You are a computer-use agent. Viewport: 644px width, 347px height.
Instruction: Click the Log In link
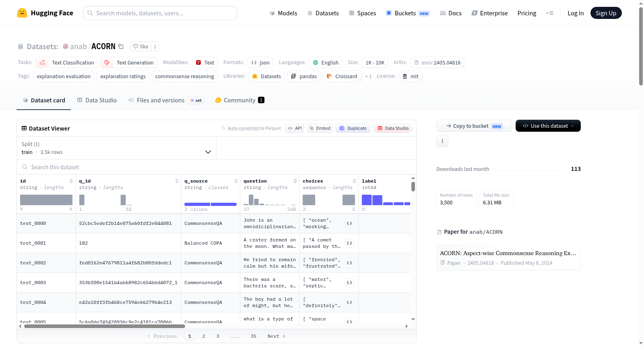(576, 13)
